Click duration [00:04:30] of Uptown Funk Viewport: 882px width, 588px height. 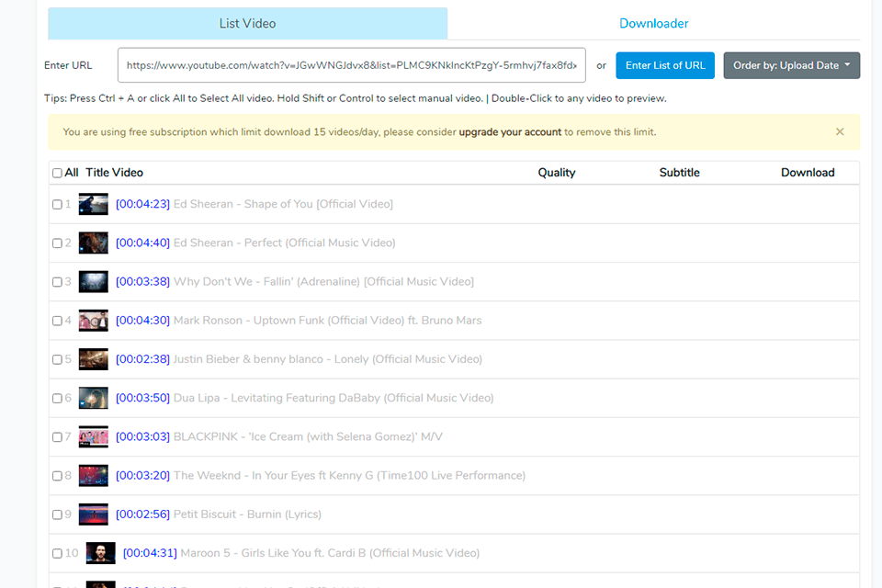(143, 321)
